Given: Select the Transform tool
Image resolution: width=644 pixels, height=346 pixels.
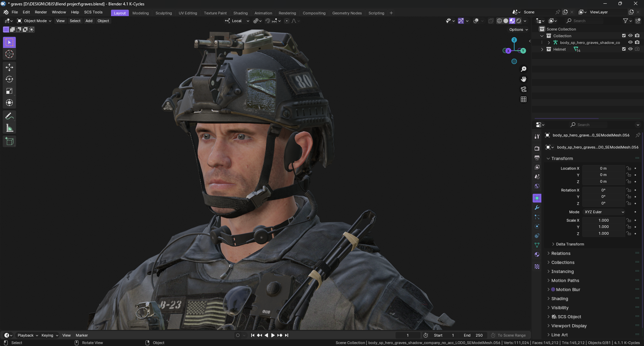Looking at the screenshot, I should click(9, 103).
